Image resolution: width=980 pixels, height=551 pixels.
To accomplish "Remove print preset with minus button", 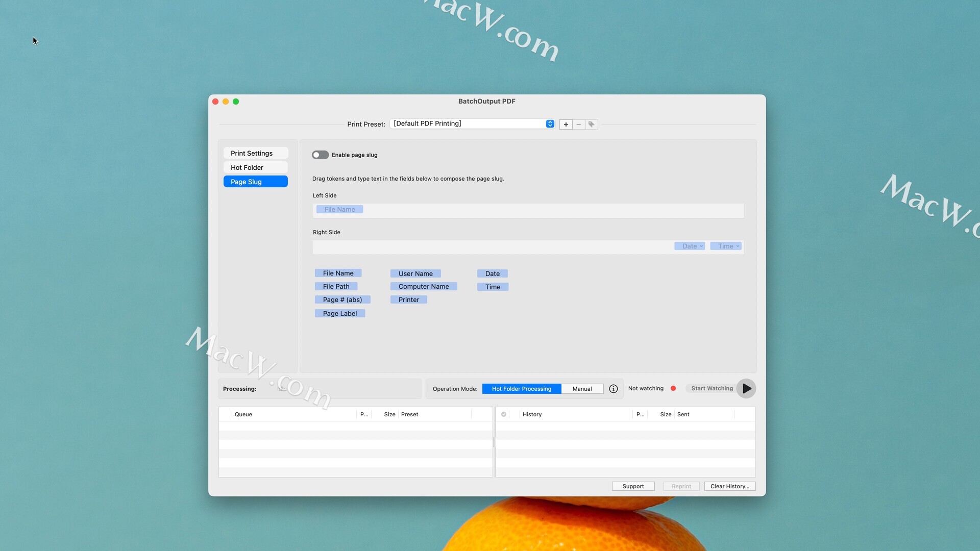I will pyautogui.click(x=579, y=124).
